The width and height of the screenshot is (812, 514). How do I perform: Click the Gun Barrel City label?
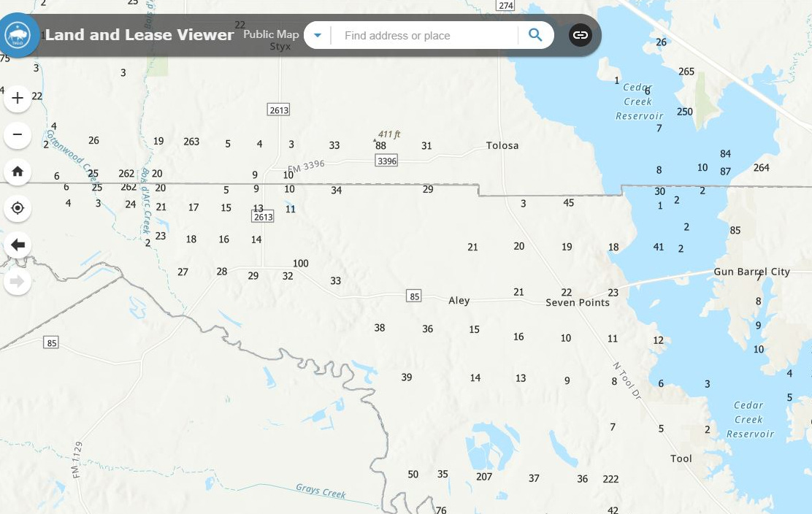click(x=752, y=271)
